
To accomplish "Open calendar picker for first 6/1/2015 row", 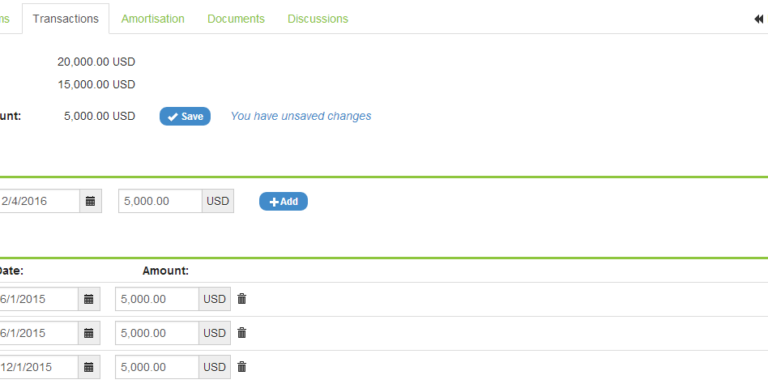I will pyautogui.click(x=89, y=299).
